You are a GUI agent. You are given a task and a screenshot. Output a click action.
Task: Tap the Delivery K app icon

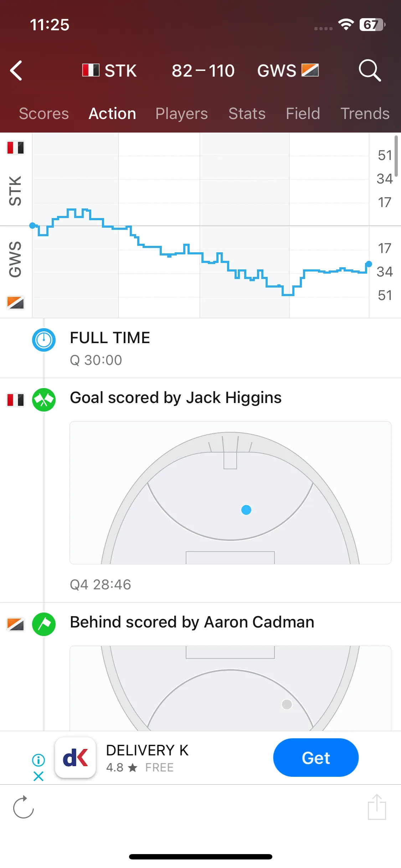pyautogui.click(x=76, y=758)
